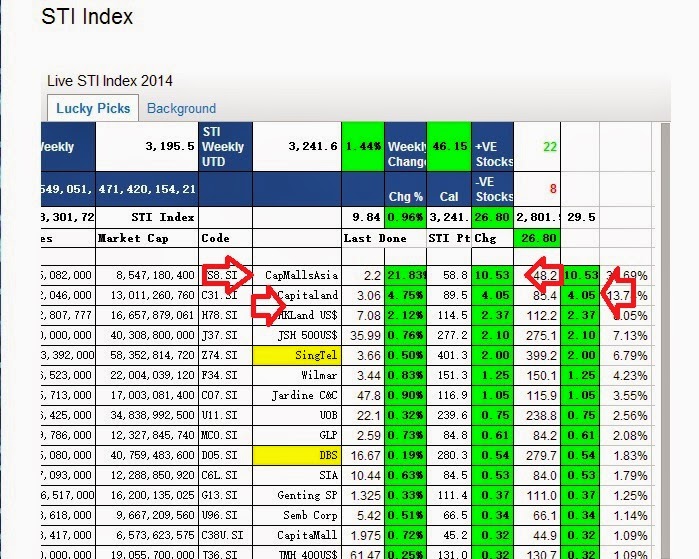
Task: Click code H78.SI
Action: click(219, 315)
